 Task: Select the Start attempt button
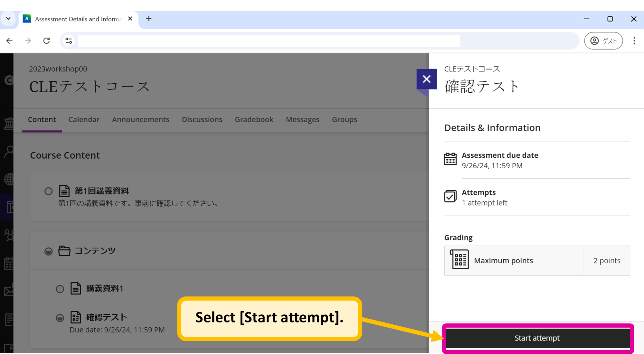click(x=537, y=338)
